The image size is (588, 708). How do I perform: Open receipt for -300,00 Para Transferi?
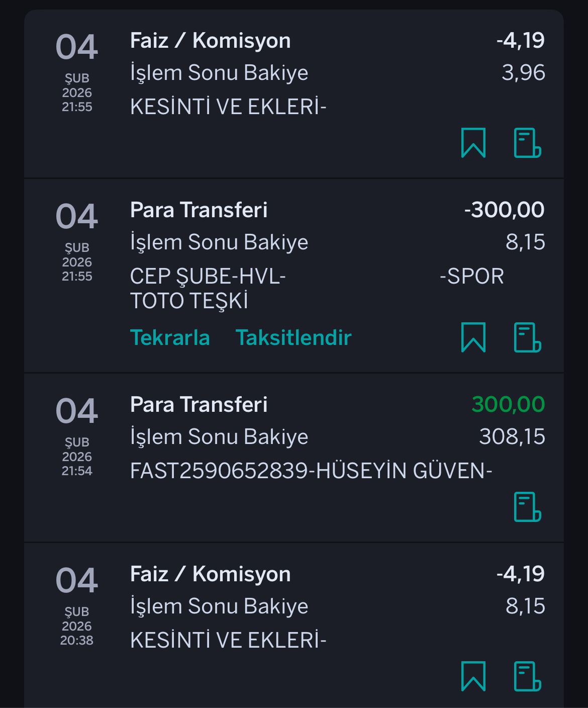coord(527,337)
